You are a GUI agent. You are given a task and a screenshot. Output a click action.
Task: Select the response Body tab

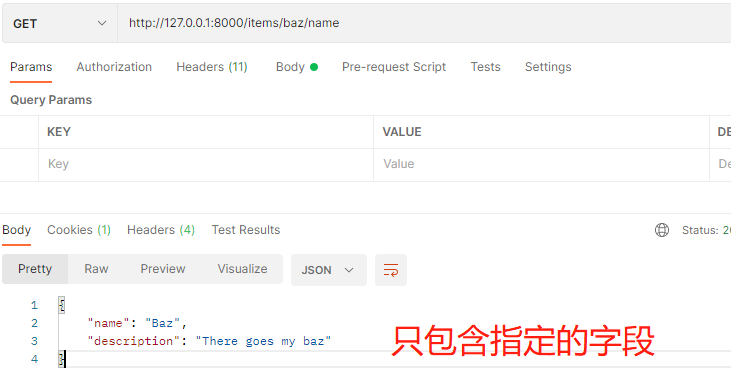click(x=17, y=230)
